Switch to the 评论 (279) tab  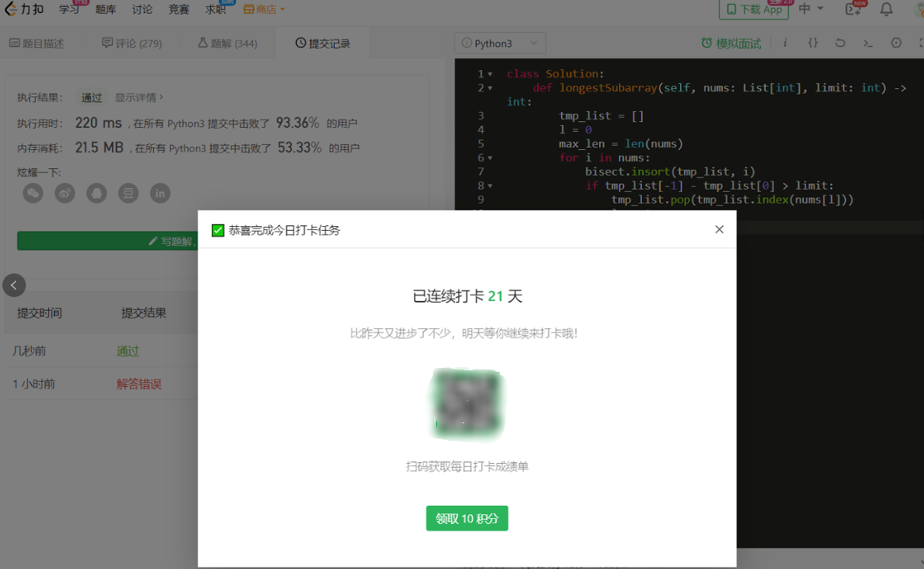(x=132, y=43)
